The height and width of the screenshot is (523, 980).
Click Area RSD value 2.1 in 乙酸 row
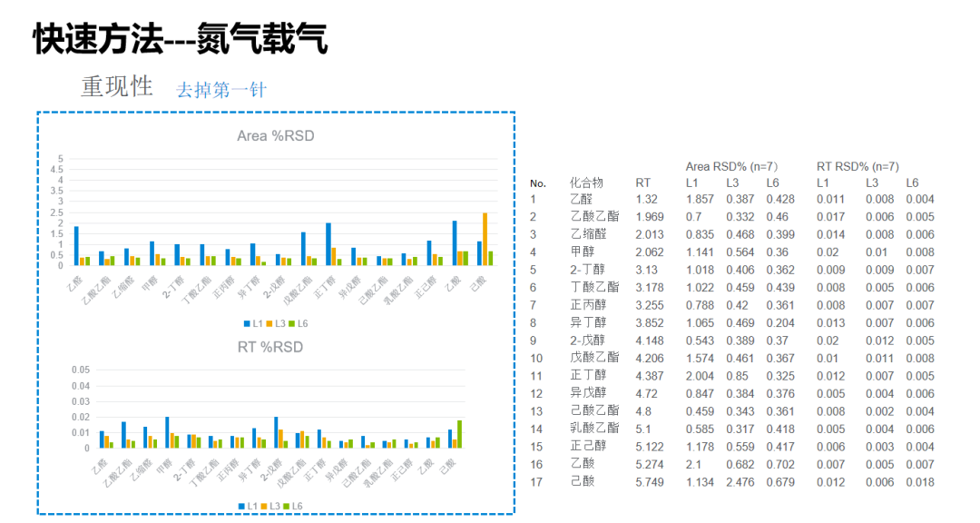pyautogui.click(x=693, y=464)
